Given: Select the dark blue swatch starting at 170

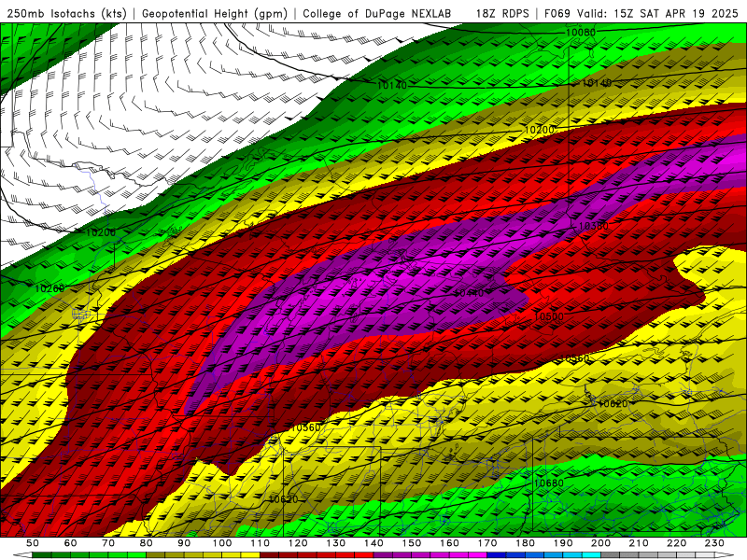Looking at the screenshot, I should tap(497, 555).
